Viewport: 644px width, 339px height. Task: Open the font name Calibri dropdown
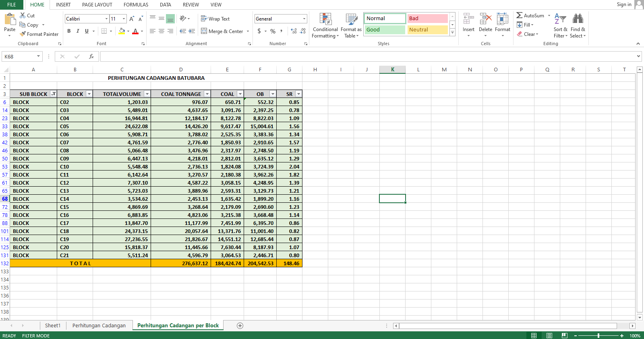(x=106, y=19)
